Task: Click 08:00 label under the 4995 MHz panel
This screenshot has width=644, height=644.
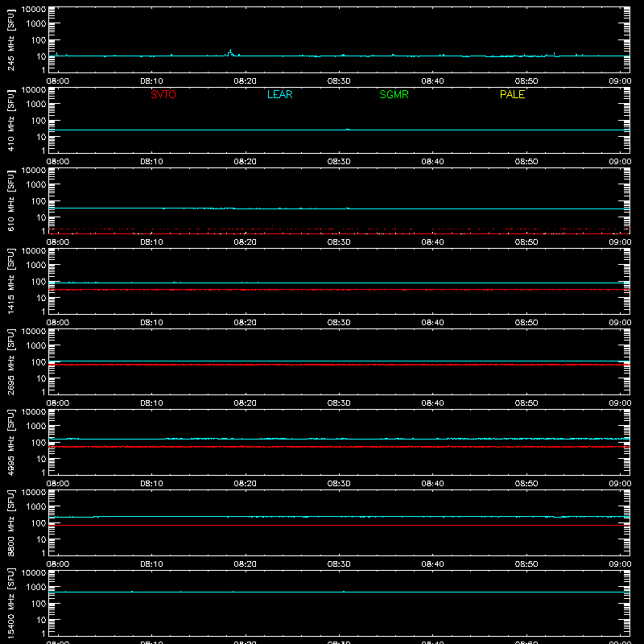Action: (58, 484)
